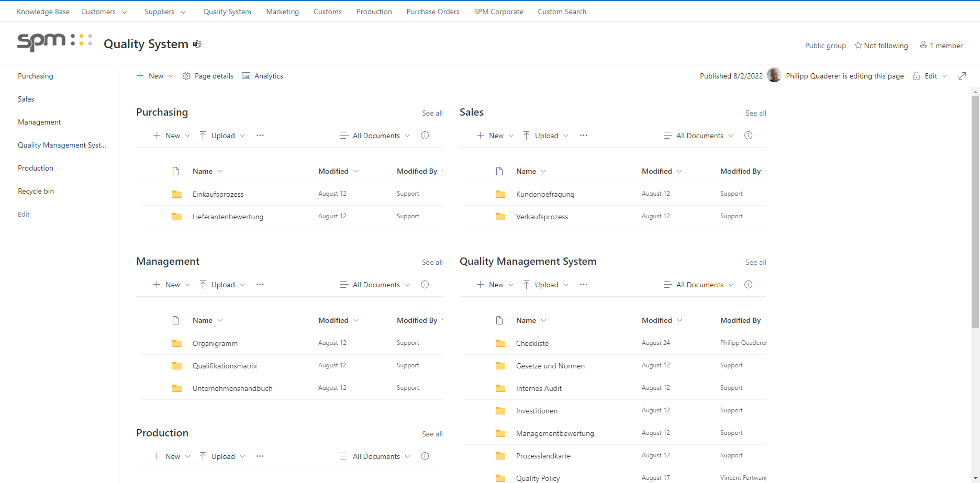Screen dimensions: 980x483
Task: Expand the Suppliers navigation dropdown
Action: [183, 12]
